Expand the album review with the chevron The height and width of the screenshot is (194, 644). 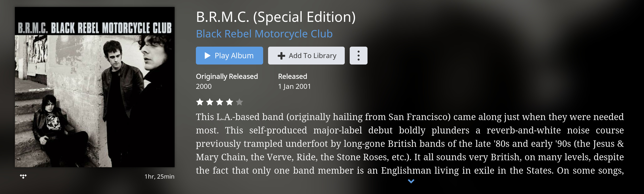411,181
